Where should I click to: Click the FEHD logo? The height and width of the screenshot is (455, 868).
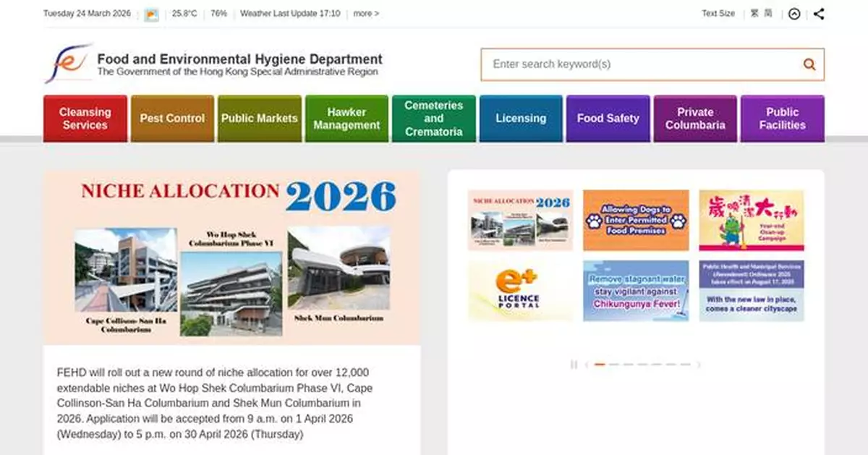68,64
